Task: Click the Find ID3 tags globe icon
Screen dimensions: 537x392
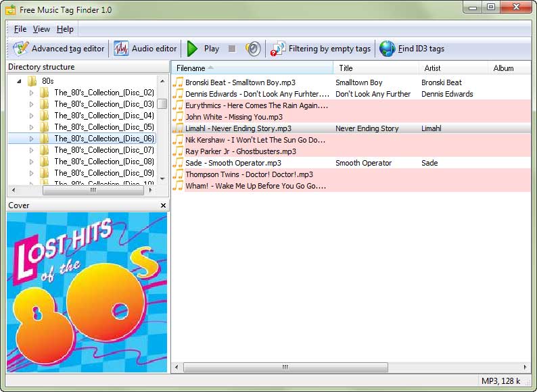Action: [x=387, y=49]
